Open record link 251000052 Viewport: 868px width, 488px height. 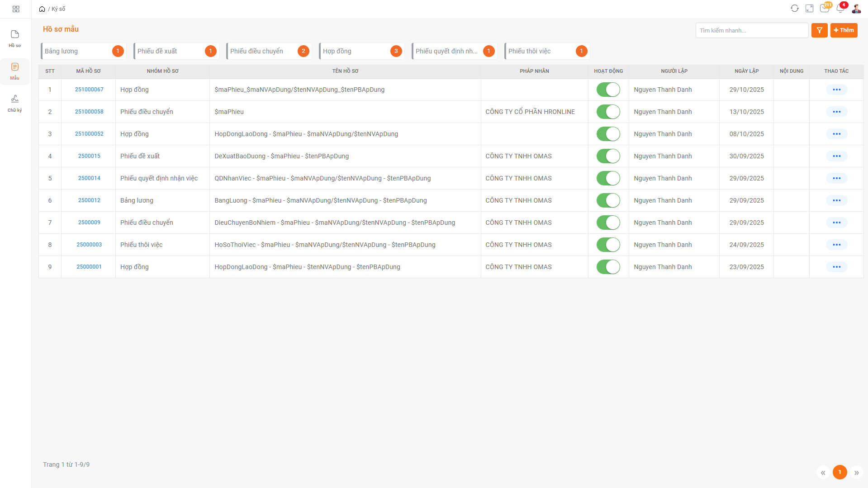(89, 134)
